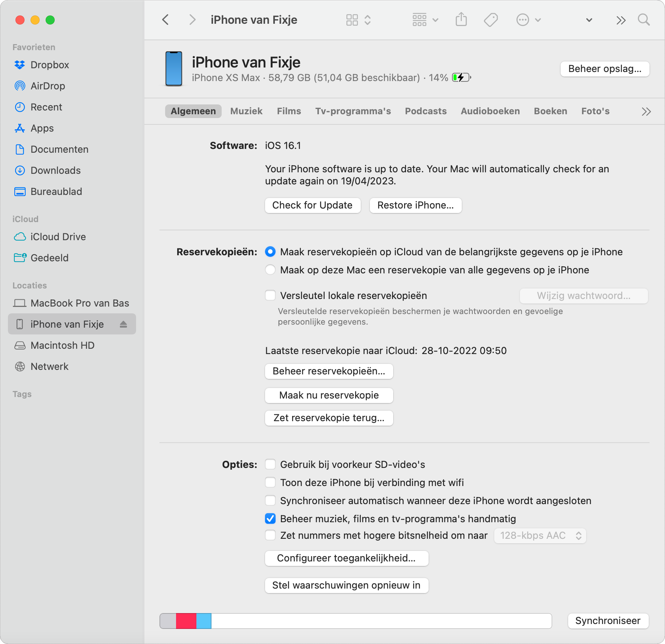Click the Dropbox icon in the sidebar
The width and height of the screenshot is (665, 644).
click(x=20, y=65)
